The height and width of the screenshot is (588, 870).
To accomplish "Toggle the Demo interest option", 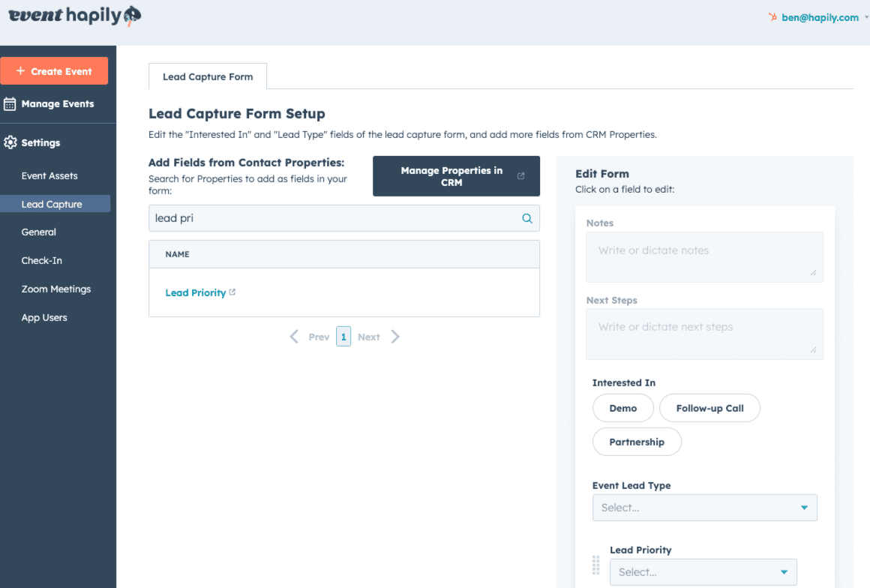I will [622, 408].
